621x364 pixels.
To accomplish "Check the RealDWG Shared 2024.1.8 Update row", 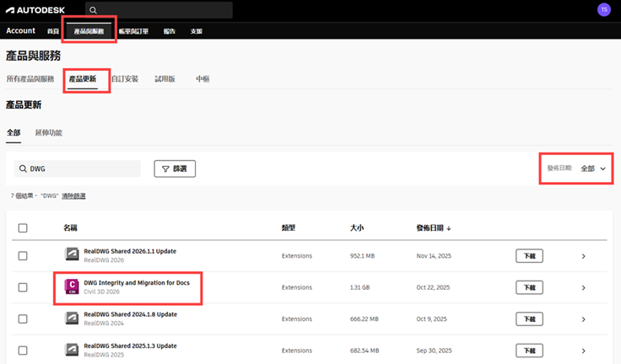I will (x=23, y=318).
